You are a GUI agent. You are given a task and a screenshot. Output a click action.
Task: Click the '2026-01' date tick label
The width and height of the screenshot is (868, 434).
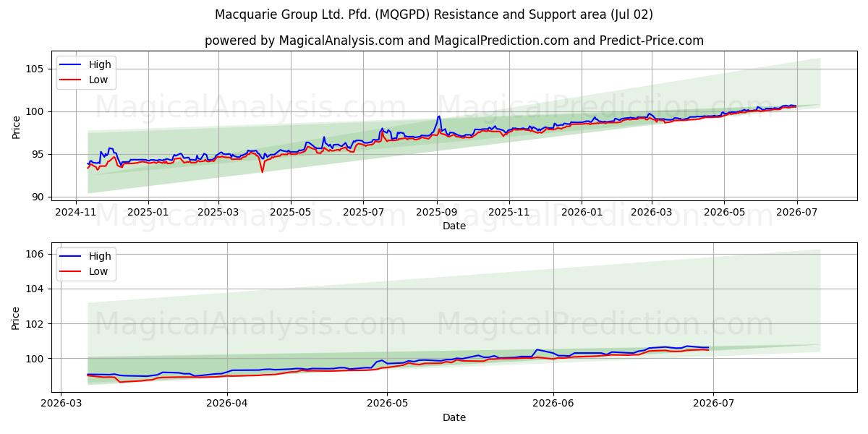(581, 211)
